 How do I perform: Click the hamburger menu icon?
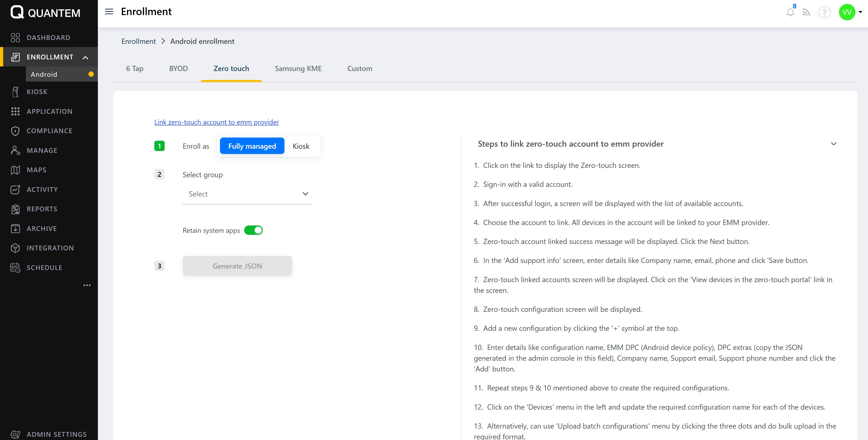pos(109,11)
